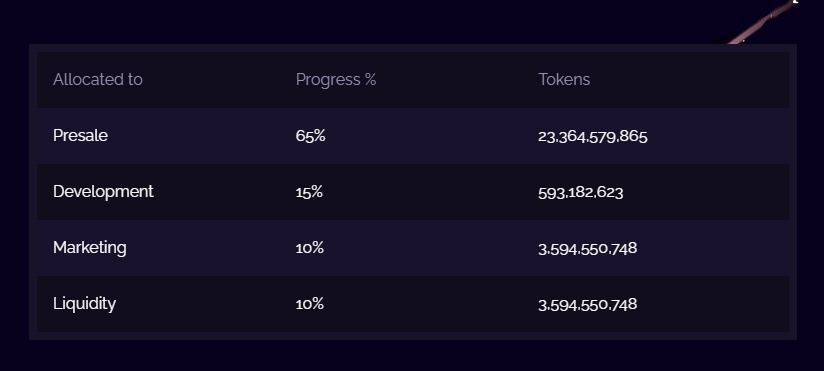824x371 pixels.
Task: Select the Presale row label
Action: pyautogui.click(x=80, y=136)
